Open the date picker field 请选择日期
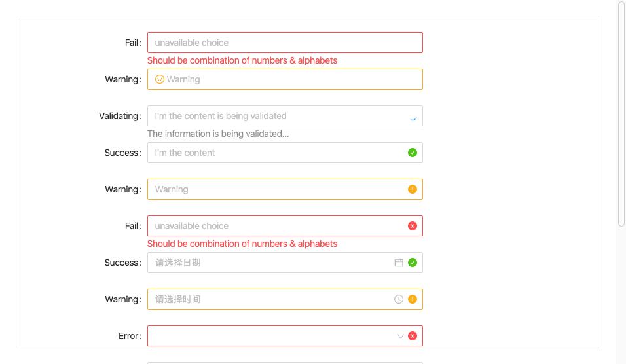 coord(285,263)
